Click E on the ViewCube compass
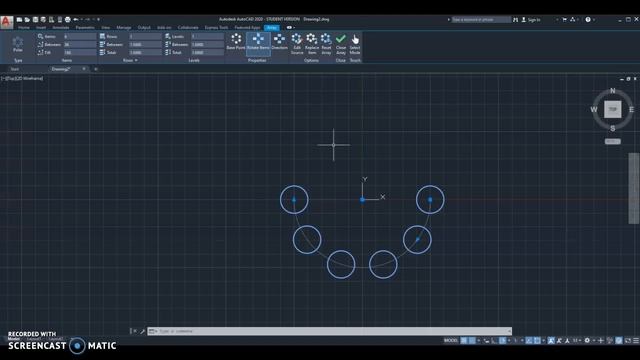 tap(631, 109)
